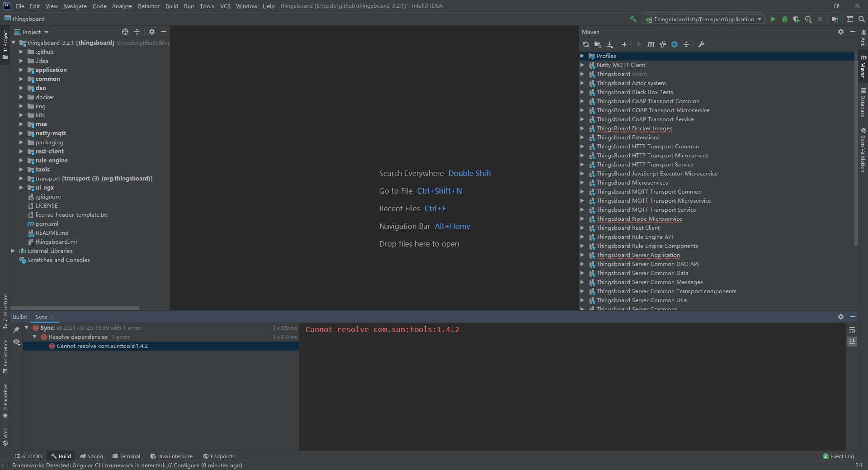Open the Refactor menu
Image resolution: width=868 pixels, height=470 pixels.
149,6
